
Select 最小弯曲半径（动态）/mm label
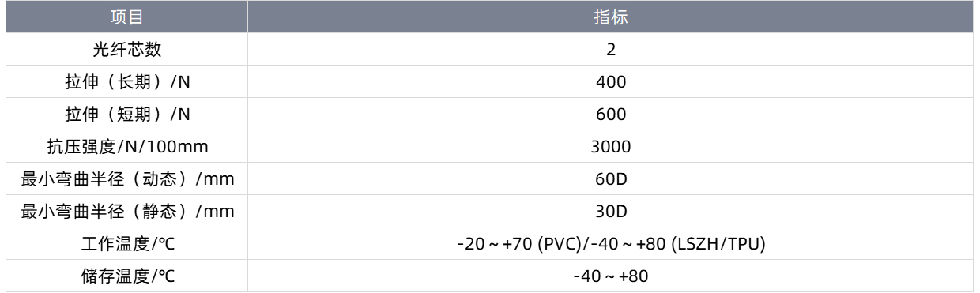click(x=127, y=178)
